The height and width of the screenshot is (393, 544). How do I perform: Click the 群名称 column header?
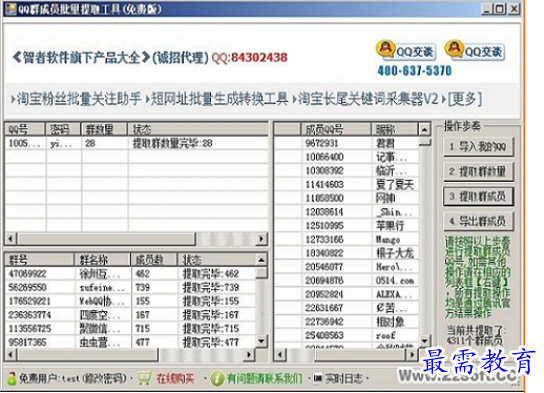[x=102, y=260]
